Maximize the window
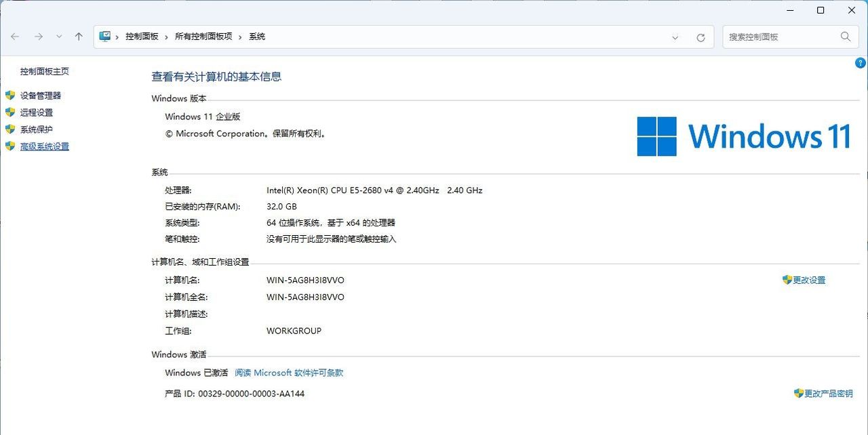The image size is (868, 435). pyautogui.click(x=821, y=10)
